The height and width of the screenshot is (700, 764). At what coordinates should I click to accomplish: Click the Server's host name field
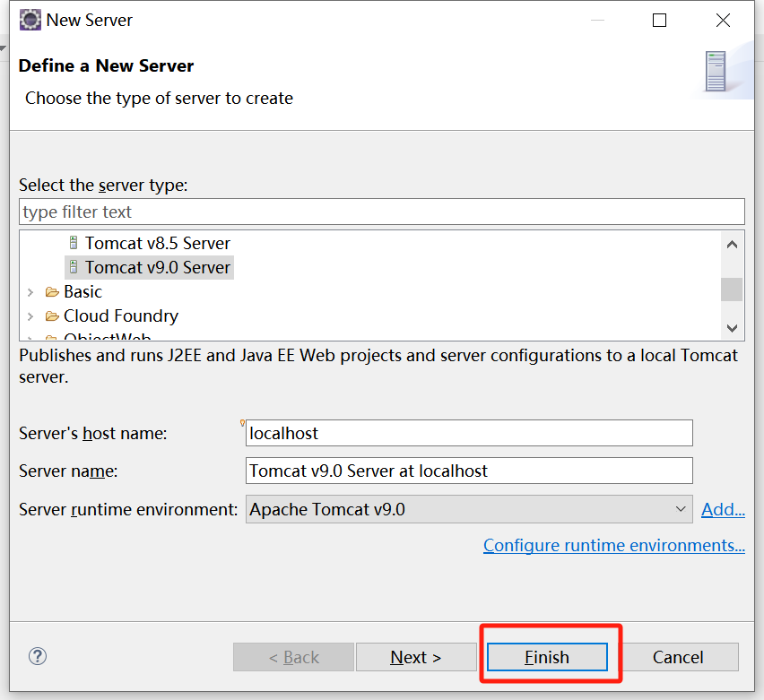(x=469, y=433)
